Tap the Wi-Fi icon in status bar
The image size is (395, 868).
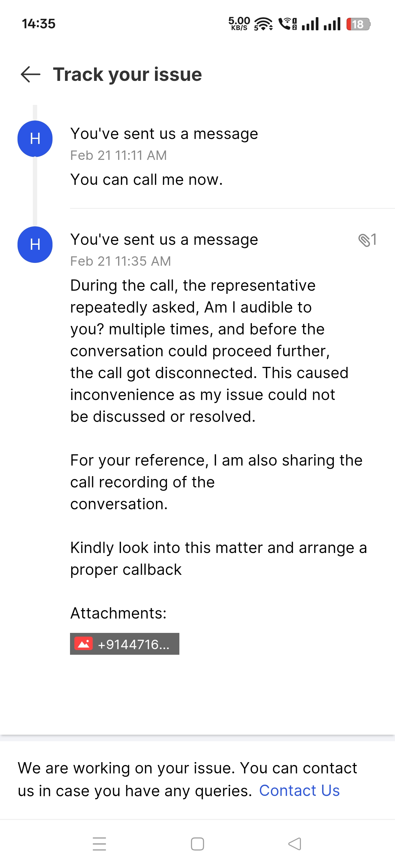263,24
